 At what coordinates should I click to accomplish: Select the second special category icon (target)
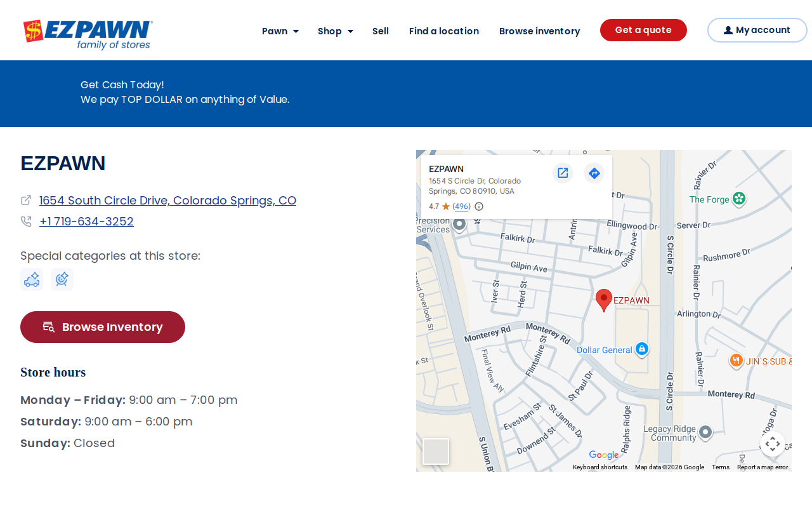pyautogui.click(x=62, y=279)
